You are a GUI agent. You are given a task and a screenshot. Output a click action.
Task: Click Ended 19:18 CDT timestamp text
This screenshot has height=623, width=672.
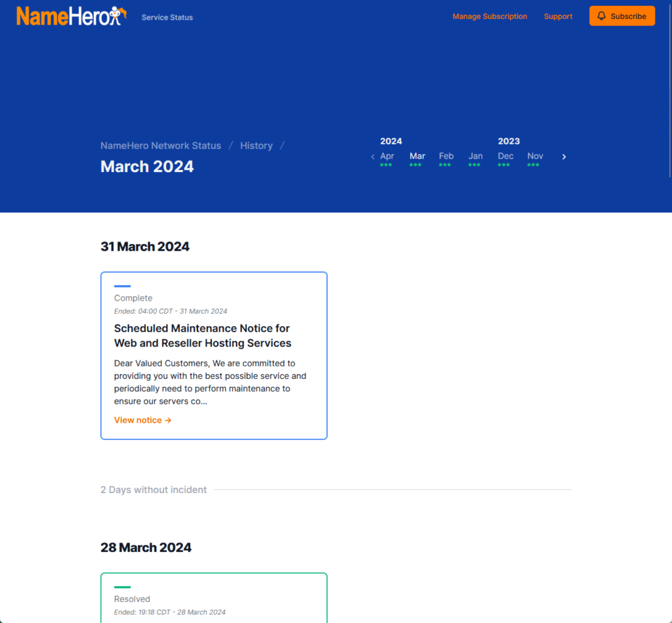pyautogui.click(x=170, y=612)
